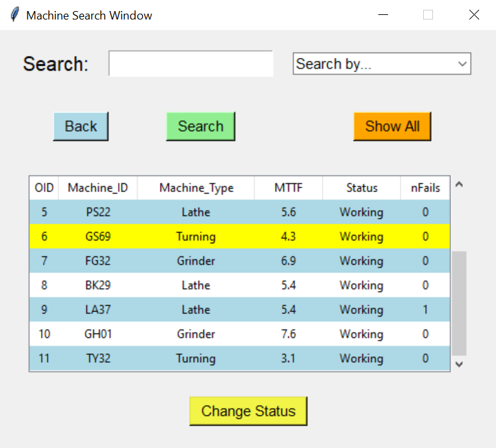Close the Machine Search Window
Screen dimensions: 496x448
(474, 14)
